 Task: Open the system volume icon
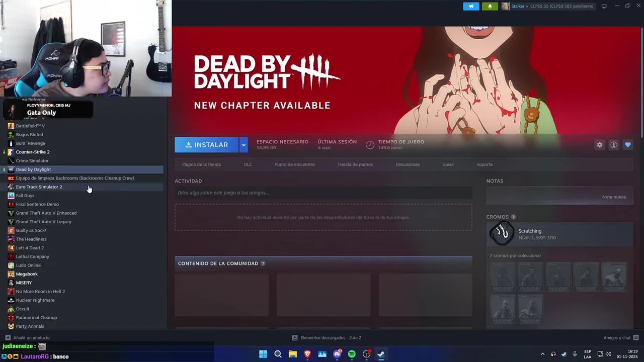[x=608, y=354]
